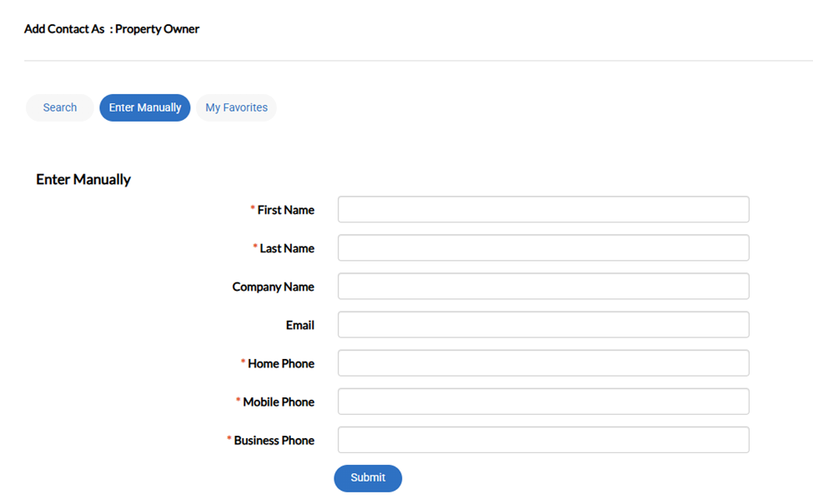Click the Mobile Phone label text

[278, 402]
